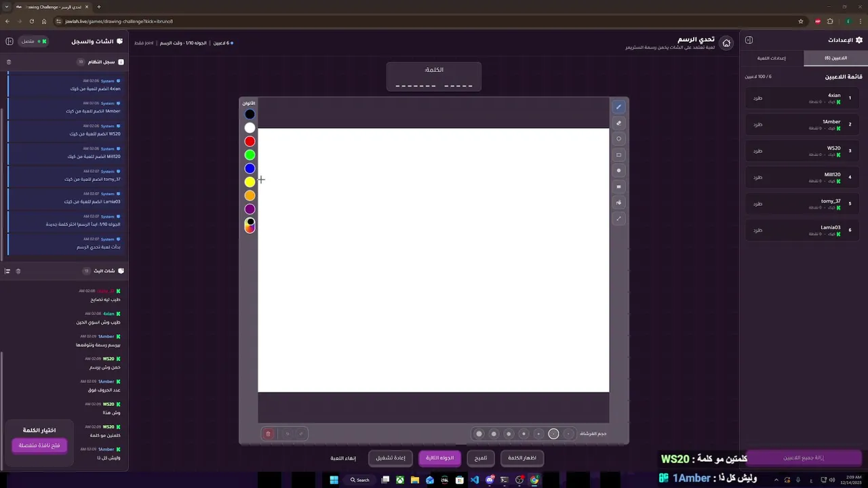Select the currently highlighted brush size

(x=553, y=434)
